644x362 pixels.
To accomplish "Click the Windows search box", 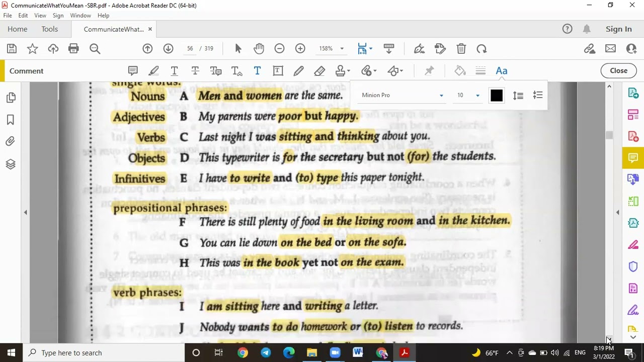I will point(104,352).
